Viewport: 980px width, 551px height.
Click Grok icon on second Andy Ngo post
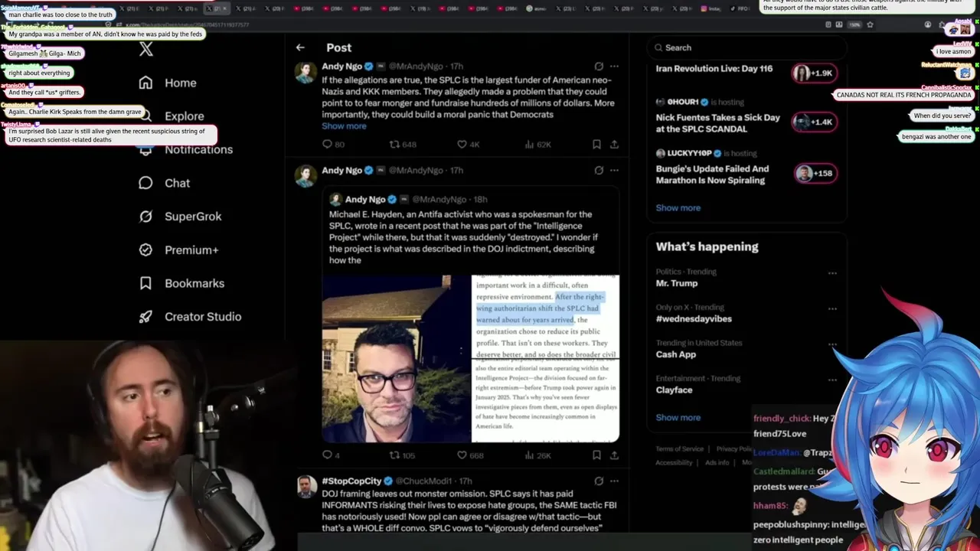click(599, 171)
